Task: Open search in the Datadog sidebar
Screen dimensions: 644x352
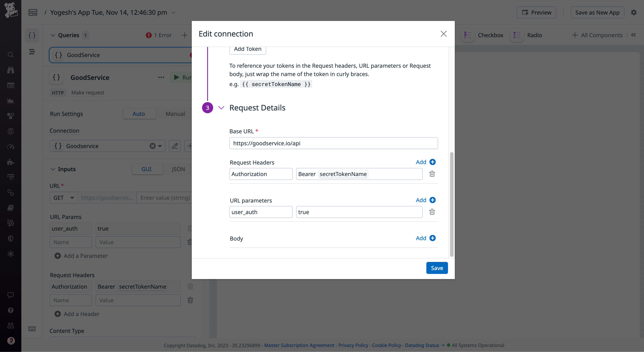Action: pos(11,55)
